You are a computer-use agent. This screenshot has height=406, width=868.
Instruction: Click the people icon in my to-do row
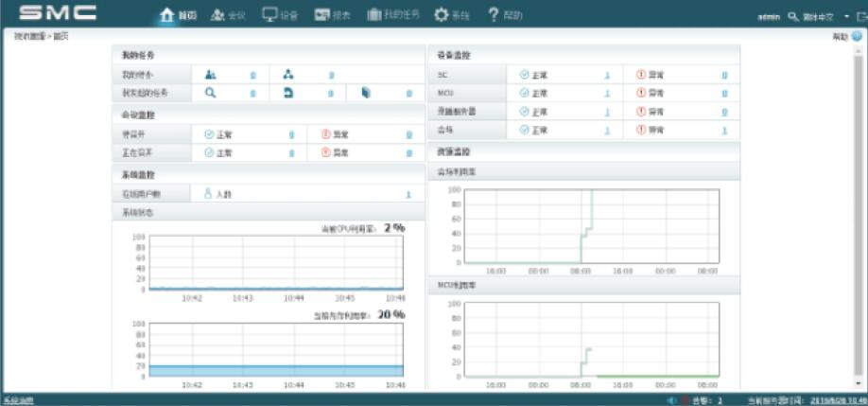[211, 74]
